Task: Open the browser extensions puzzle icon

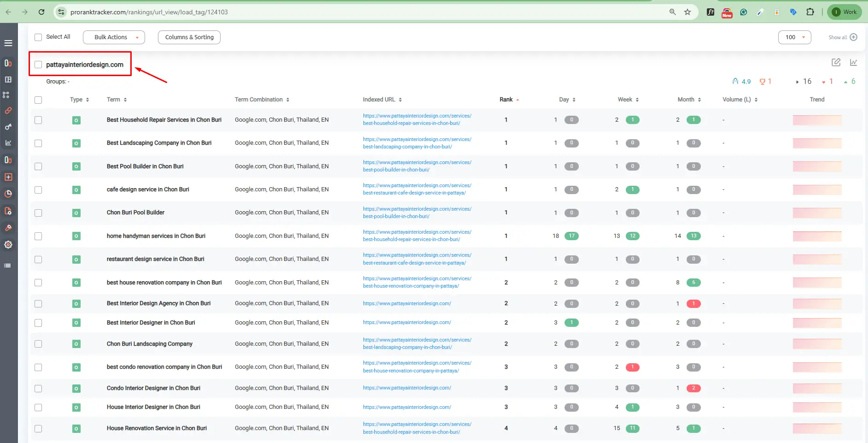Action: point(810,12)
